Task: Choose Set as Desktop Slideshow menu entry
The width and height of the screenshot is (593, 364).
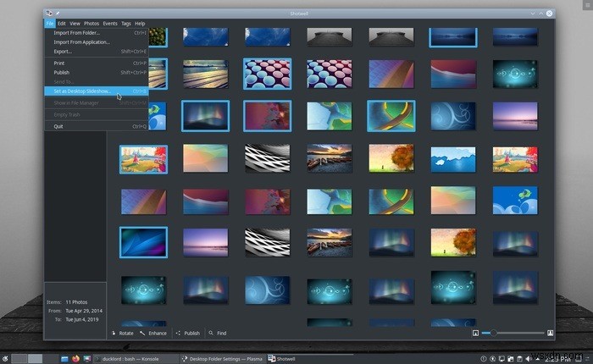Action: coord(81,91)
